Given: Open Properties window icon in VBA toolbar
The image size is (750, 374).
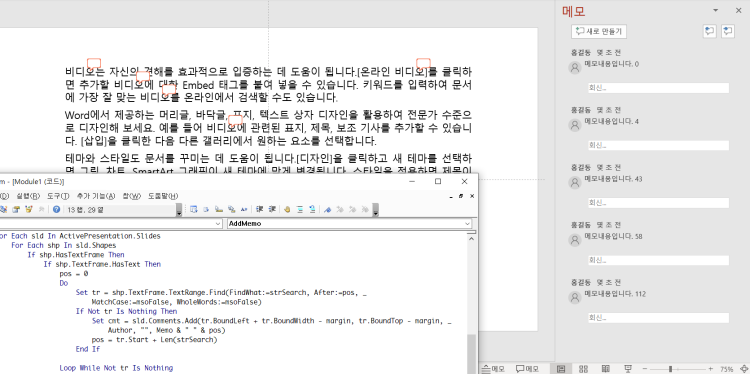Looking at the screenshot, I should click(16, 209).
